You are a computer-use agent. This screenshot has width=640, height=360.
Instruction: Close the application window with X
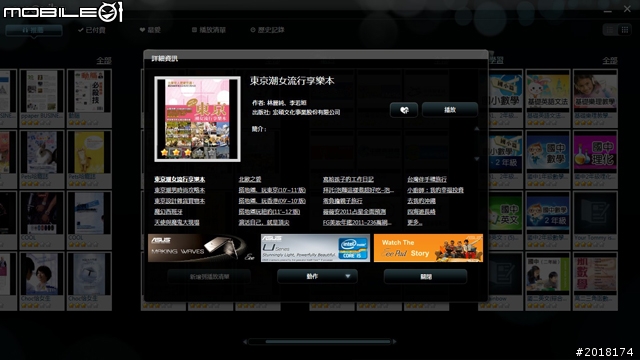click(627, 9)
